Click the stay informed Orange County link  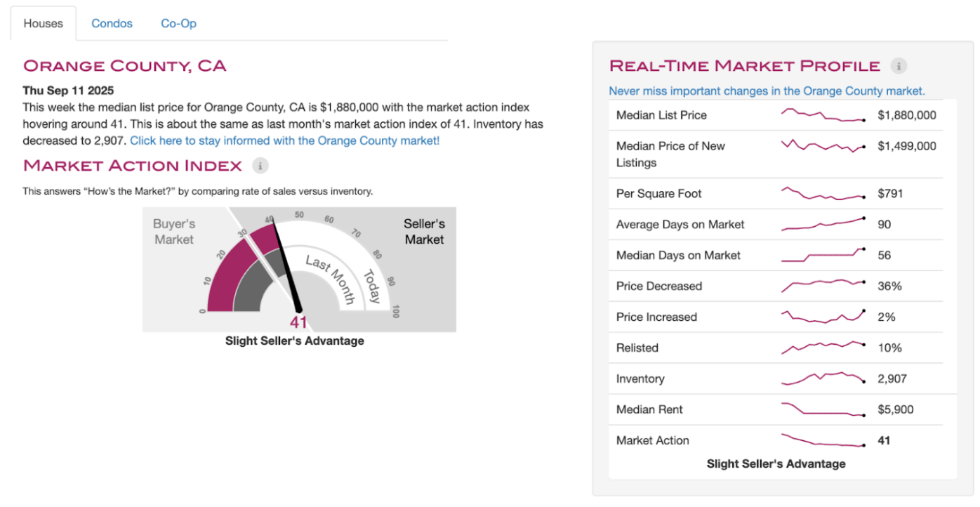284,140
